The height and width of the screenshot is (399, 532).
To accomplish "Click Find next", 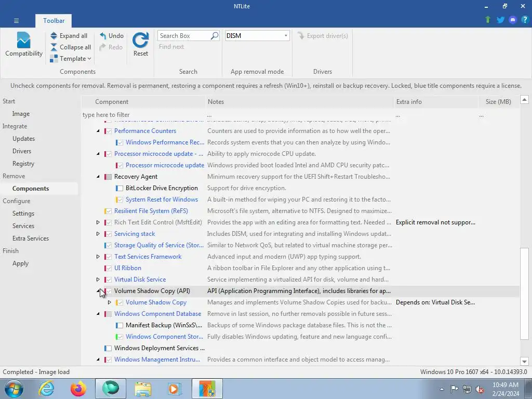I will coord(171,47).
